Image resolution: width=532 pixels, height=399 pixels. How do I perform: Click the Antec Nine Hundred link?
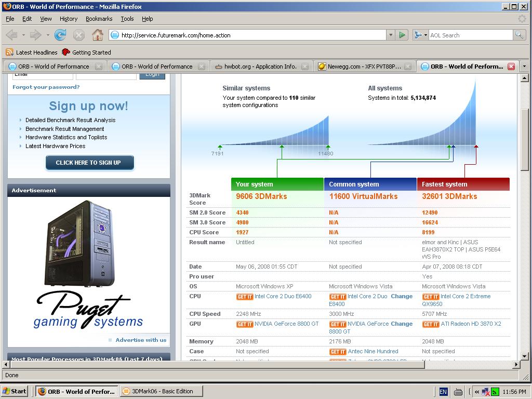[373, 352]
